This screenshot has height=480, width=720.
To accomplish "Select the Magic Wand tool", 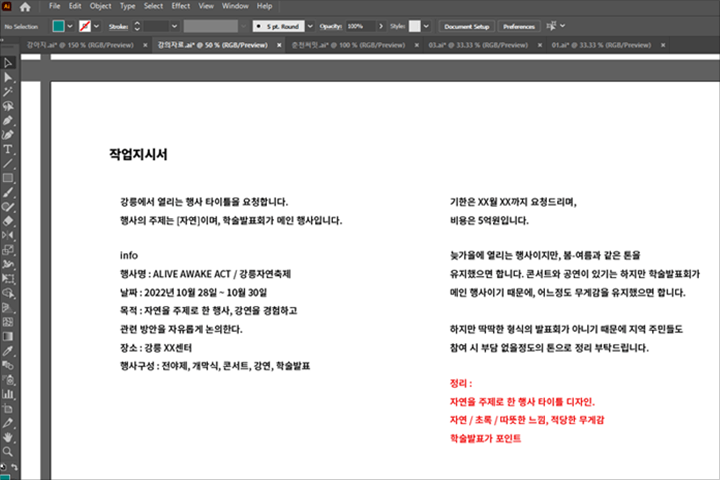I will pyautogui.click(x=8, y=91).
